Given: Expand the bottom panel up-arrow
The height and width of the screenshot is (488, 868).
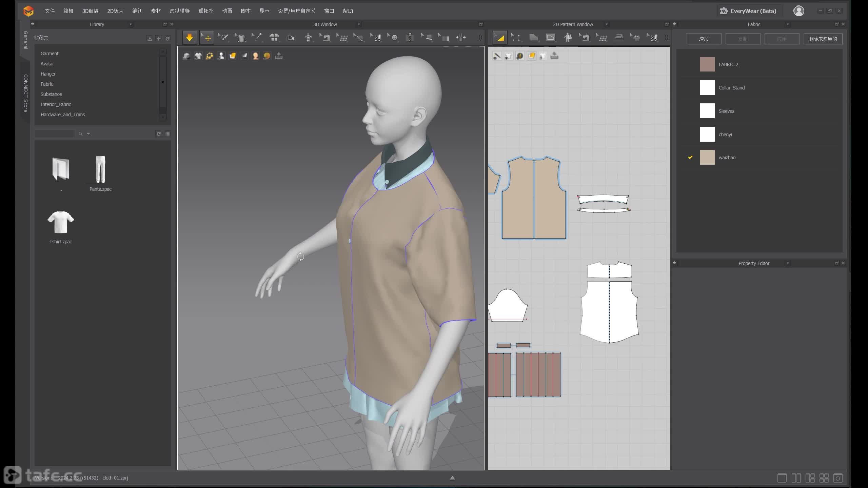Looking at the screenshot, I should (452, 478).
